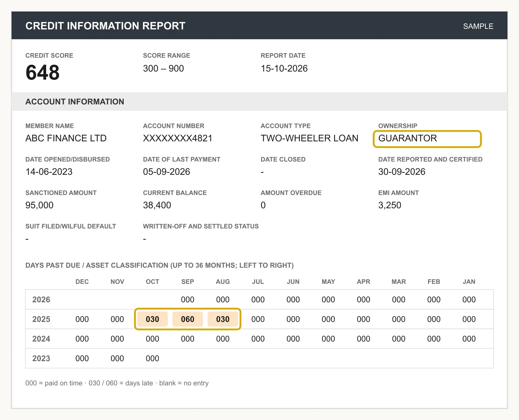Screen dimensions: 519x420
Task: Select the SAMPLE label in header
Action: click(x=478, y=26)
